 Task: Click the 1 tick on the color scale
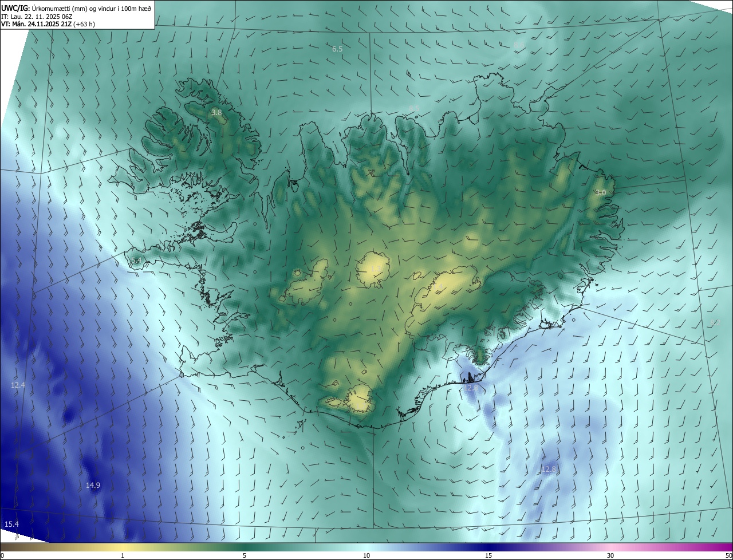(x=123, y=556)
